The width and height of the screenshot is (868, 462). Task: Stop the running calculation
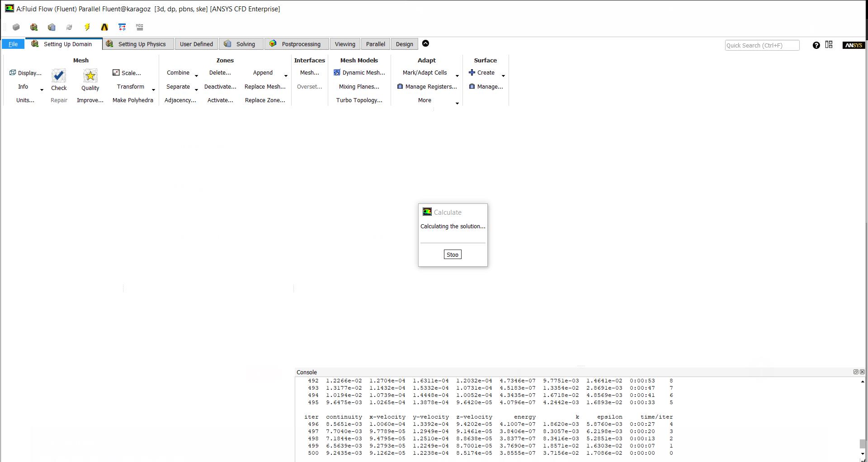pos(453,255)
